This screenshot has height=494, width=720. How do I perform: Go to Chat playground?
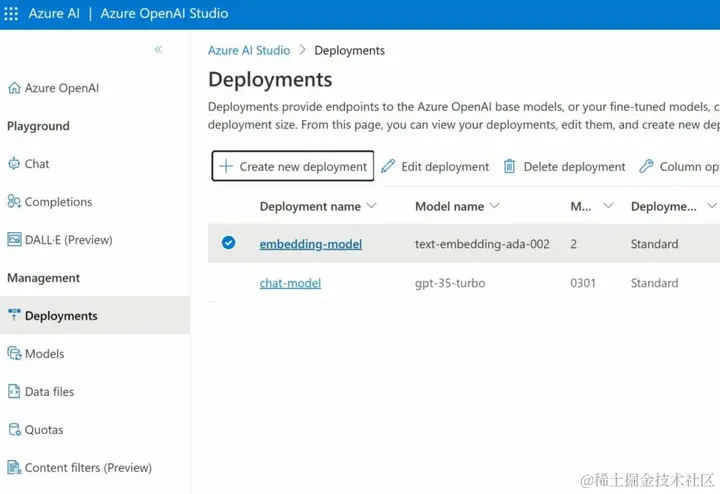pos(37,164)
